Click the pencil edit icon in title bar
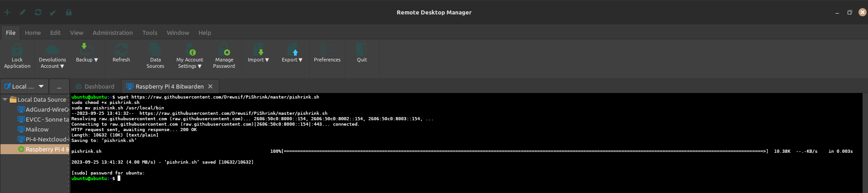The height and width of the screenshot is (193, 868). 23,12
